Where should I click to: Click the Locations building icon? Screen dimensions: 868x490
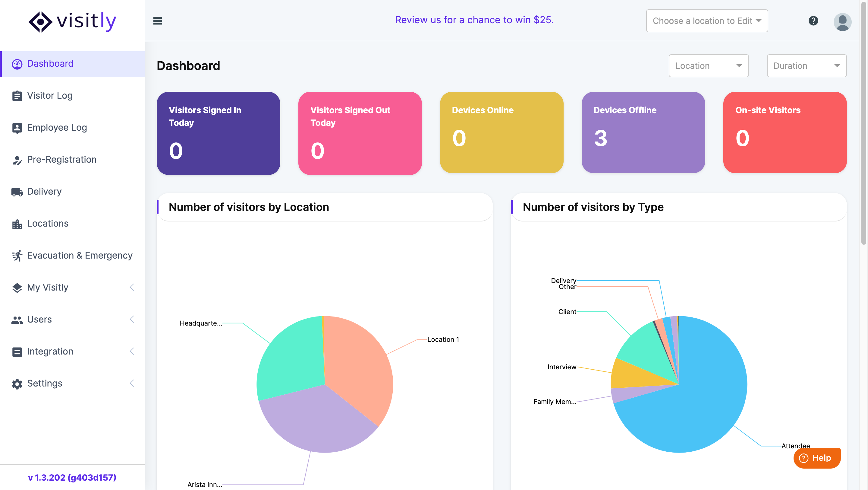tap(17, 224)
